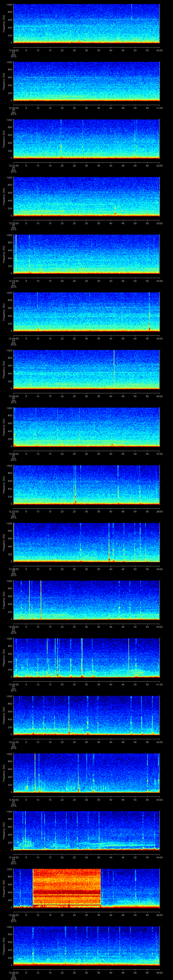173x980 pixels.
Task: Click the '12:33:00' time label
Action: click(14, 281)
